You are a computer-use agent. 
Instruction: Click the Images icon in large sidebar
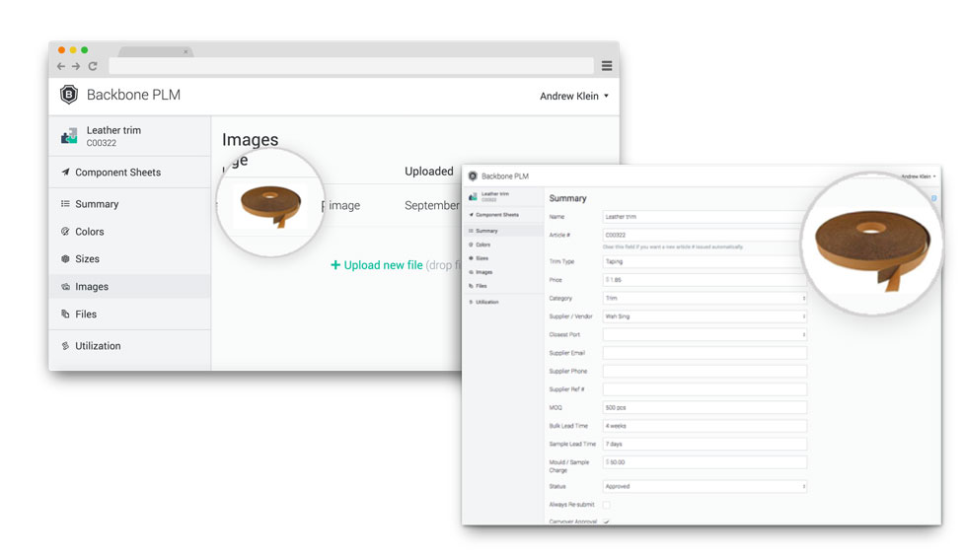[65, 287]
